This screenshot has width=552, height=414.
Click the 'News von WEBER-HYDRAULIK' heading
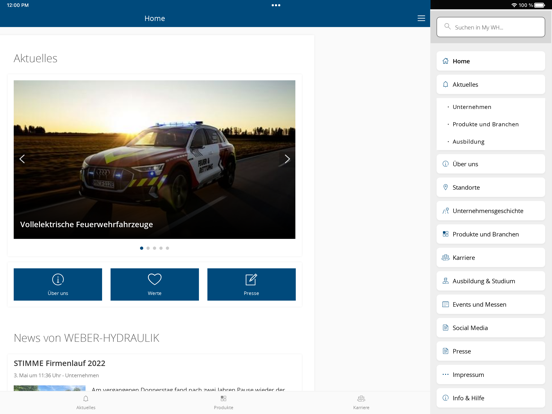(x=86, y=338)
